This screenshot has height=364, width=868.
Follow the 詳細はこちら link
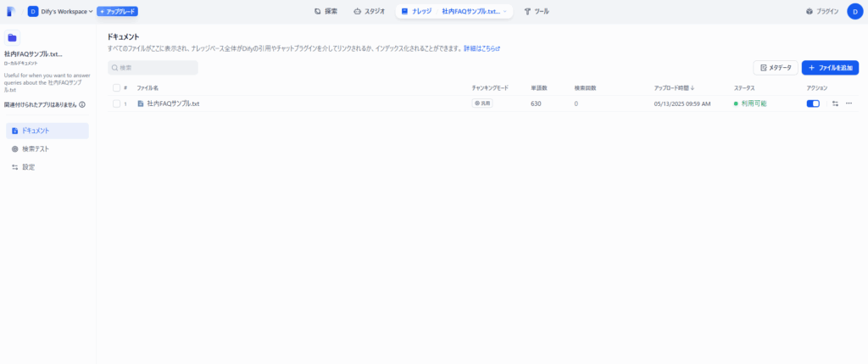pyautogui.click(x=481, y=48)
